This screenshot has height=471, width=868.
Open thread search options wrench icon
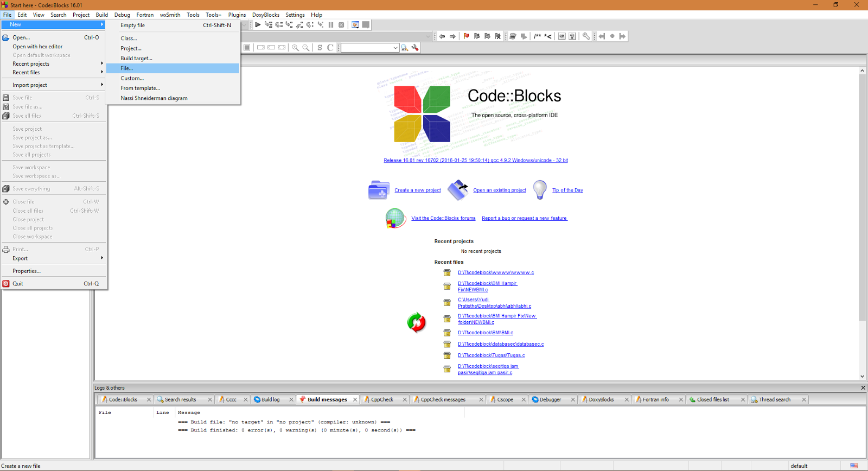click(x=415, y=48)
